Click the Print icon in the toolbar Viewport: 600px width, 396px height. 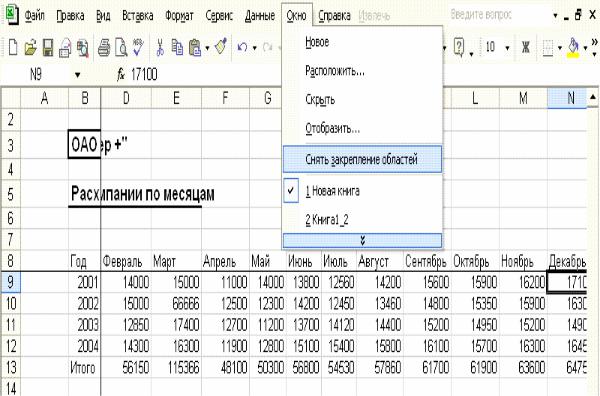[104, 48]
